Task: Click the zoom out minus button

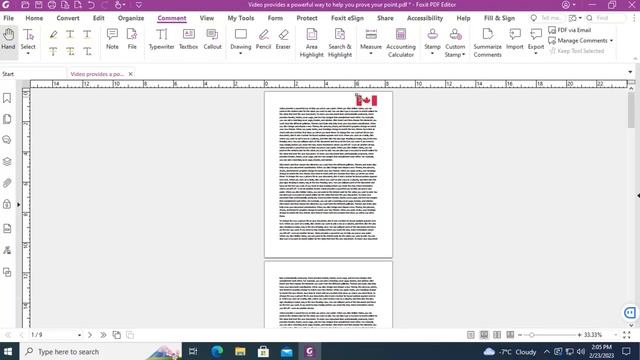Action: point(520,335)
